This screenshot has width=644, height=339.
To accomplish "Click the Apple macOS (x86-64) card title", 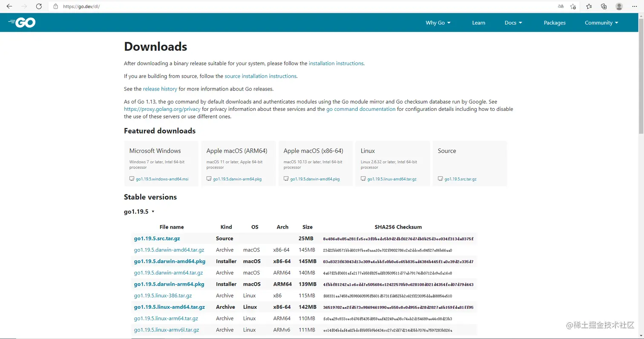I will [313, 151].
